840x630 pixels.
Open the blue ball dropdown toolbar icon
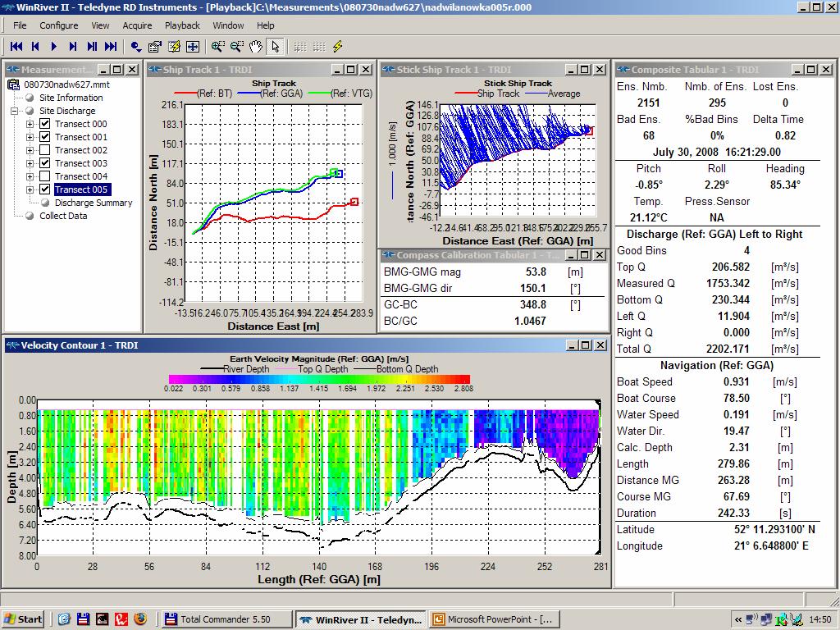tap(136, 47)
